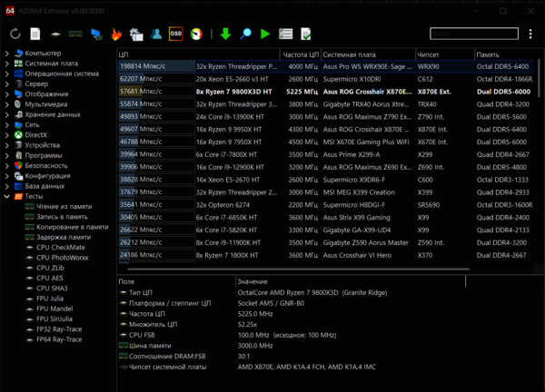
Task: Select База данных in the tree
Action: tap(45, 186)
